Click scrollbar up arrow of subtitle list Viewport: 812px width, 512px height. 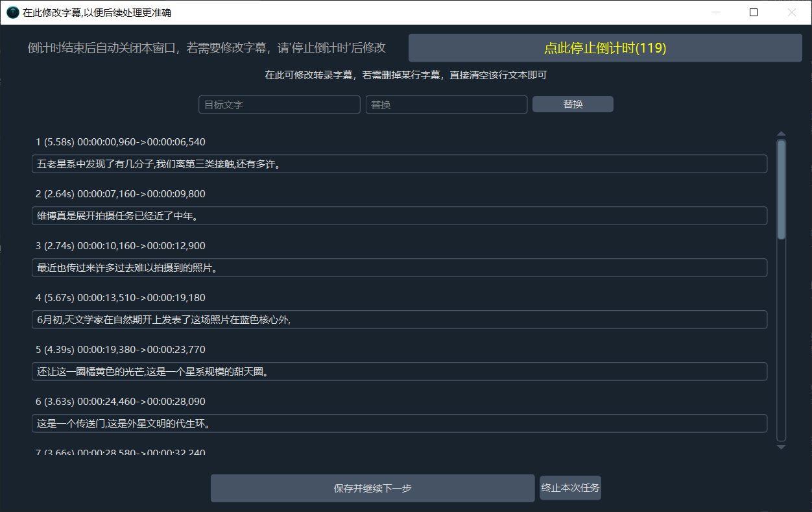pos(781,134)
